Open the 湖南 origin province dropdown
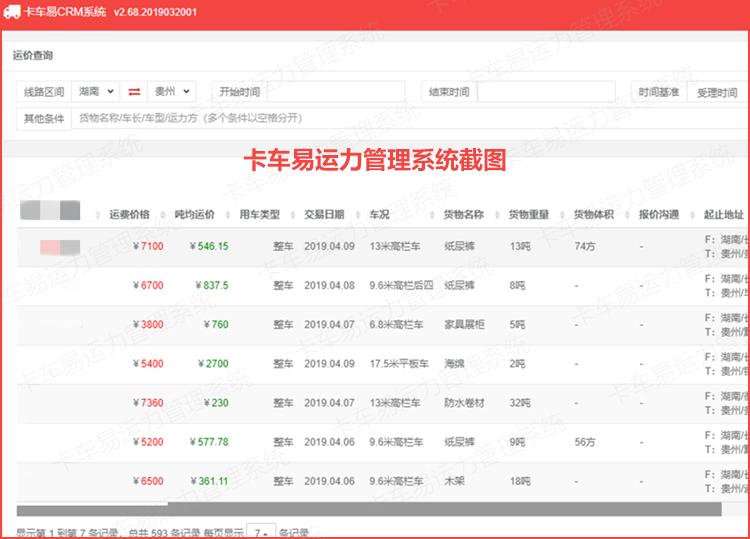Screen dimensions: 750x539 pyautogui.click(x=96, y=92)
